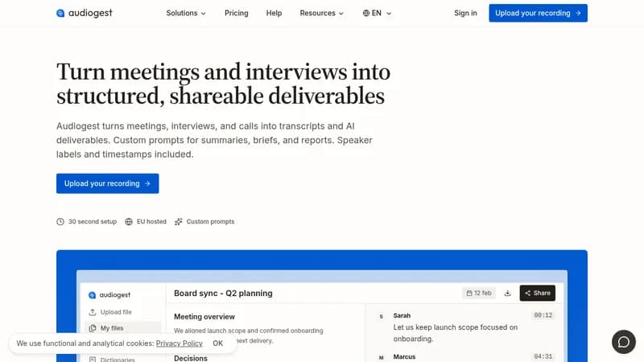This screenshot has width=644, height=362.
Task: Click the globe icon next to EN
Action: 366,13
